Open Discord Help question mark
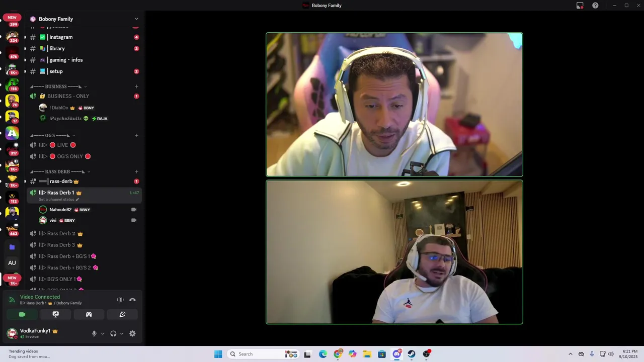This screenshot has height=362, width=644. [x=595, y=6]
